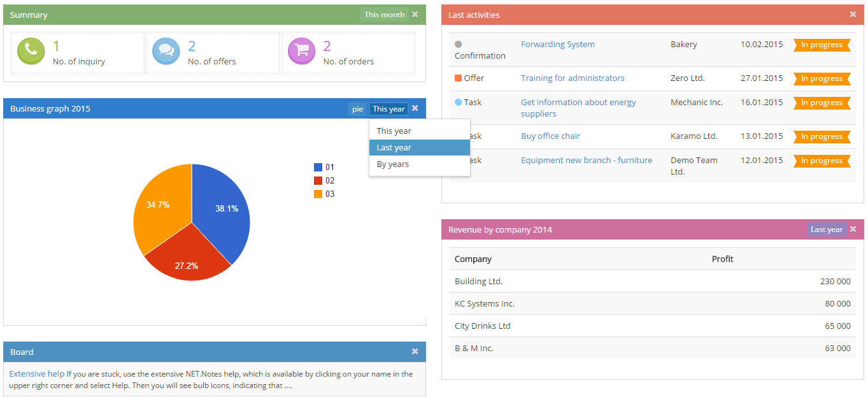Click the blue chat offers icon
Viewport: 868px width, 397px height.
point(166,52)
